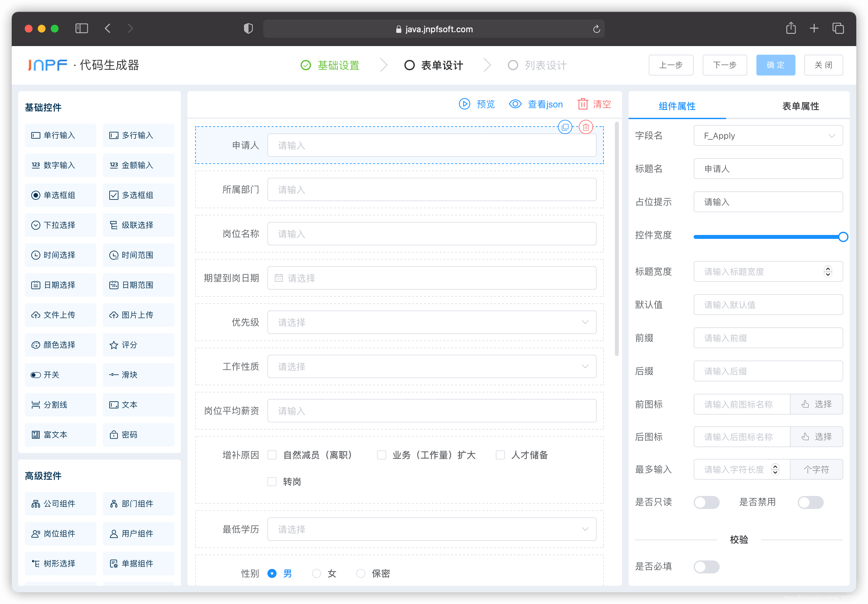Switch to the 表单属性 tab
868x604 pixels.
(x=800, y=106)
